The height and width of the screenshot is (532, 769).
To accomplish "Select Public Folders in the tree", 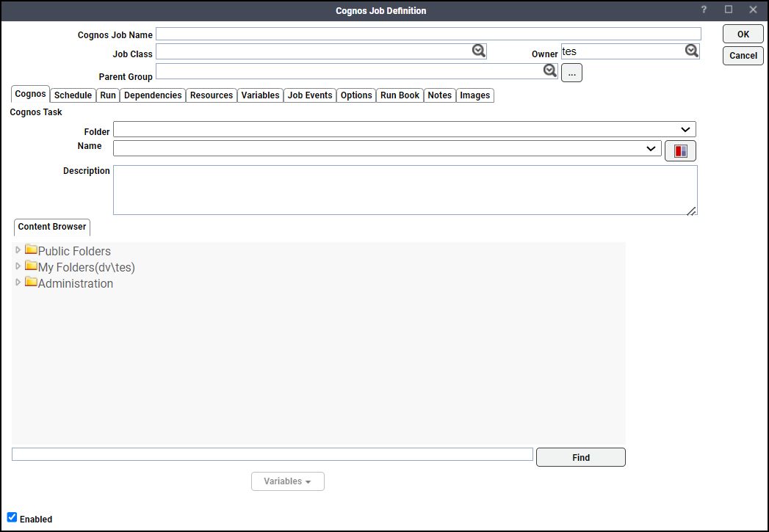I will (x=74, y=251).
